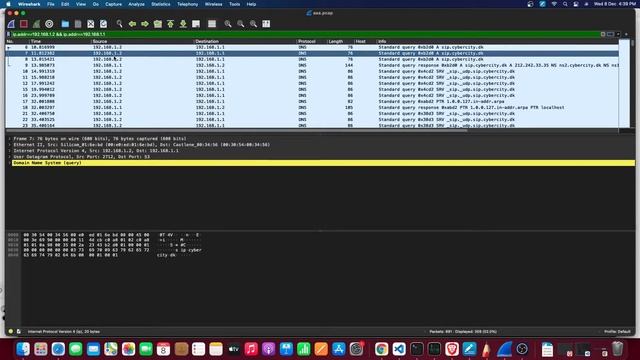Sort packets by the Info column
640x360 pixels.
[x=498, y=42]
